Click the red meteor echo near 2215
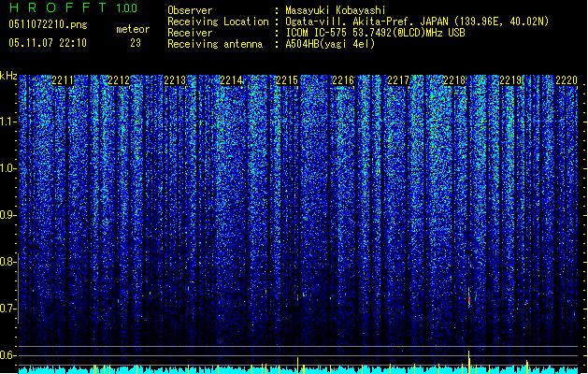The width and height of the screenshot is (588, 374). pyautogui.click(x=298, y=296)
